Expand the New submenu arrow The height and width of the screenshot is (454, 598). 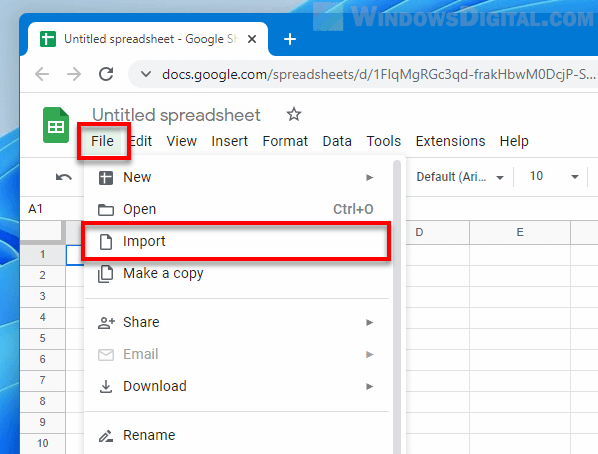pos(369,177)
